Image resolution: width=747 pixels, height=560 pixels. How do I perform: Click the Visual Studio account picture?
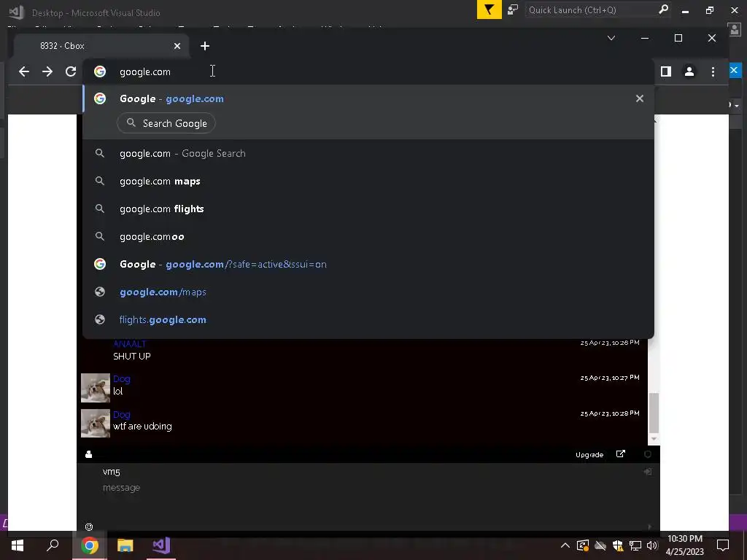point(735,29)
